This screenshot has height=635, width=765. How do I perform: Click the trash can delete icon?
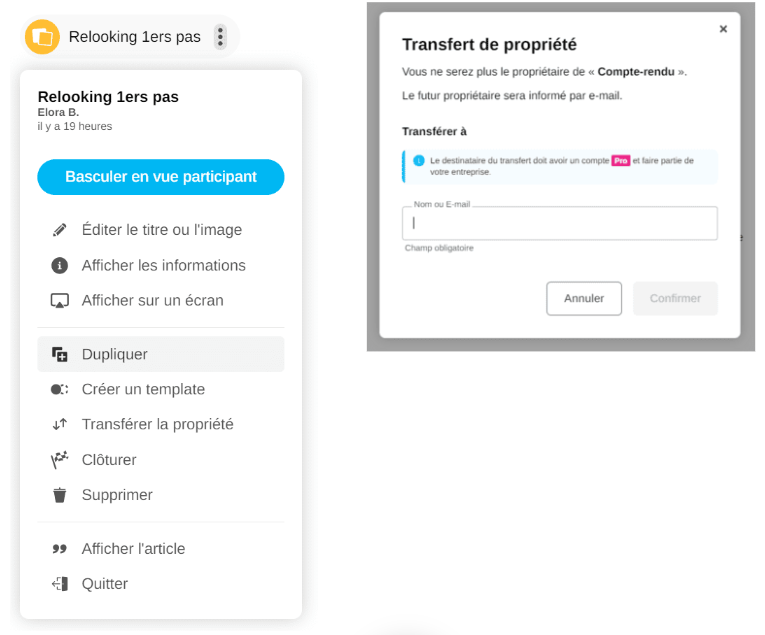(x=60, y=495)
